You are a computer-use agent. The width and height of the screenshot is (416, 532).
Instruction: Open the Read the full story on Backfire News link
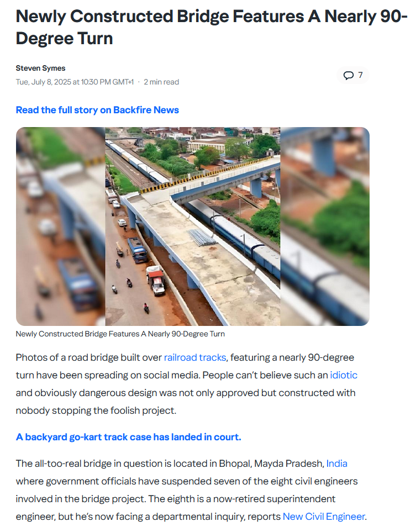click(x=97, y=110)
